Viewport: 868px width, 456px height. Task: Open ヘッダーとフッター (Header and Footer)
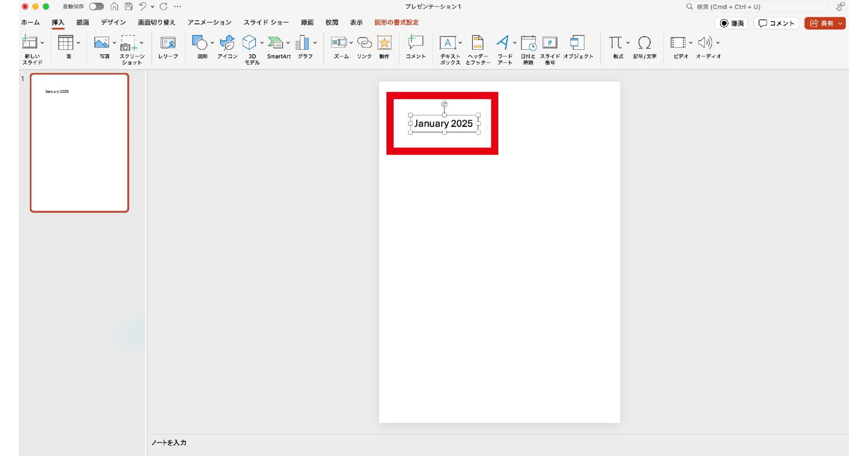tap(477, 43)
